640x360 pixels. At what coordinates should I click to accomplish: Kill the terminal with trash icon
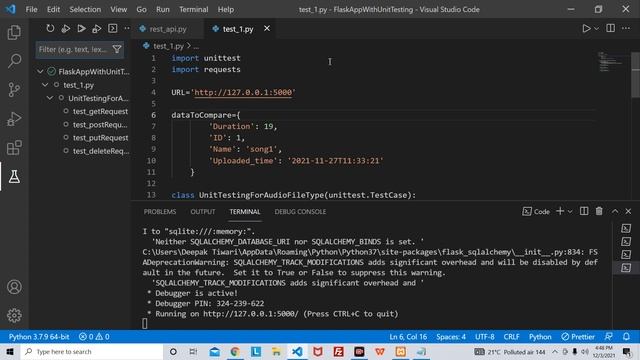pos(599,211)
